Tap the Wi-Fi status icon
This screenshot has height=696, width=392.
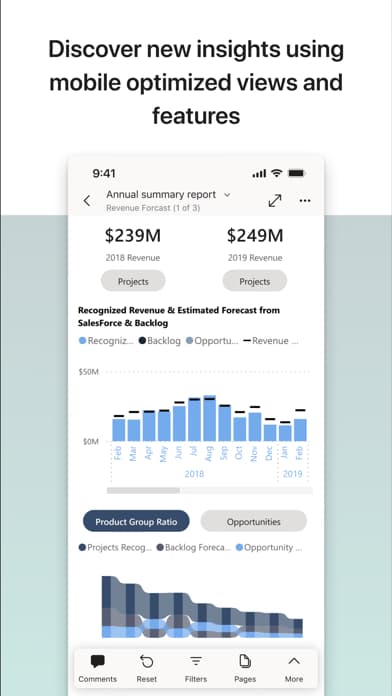click(277, 173)
